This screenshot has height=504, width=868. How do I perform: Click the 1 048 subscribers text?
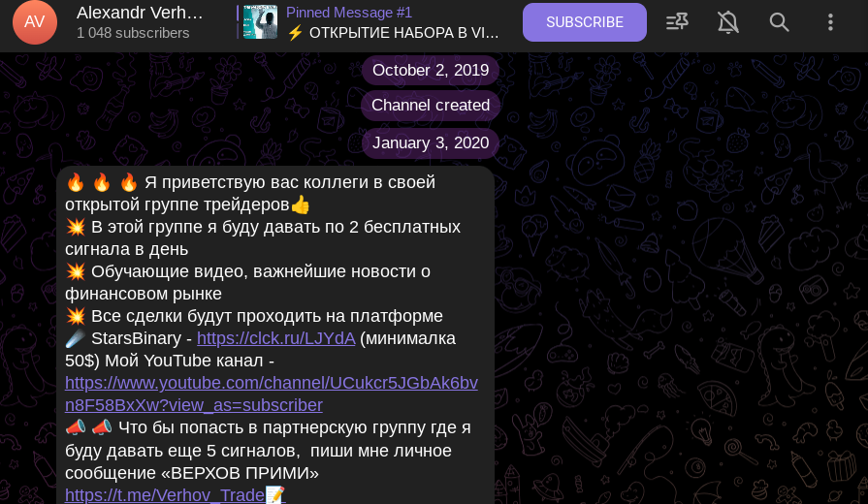(x=133, y=33)
